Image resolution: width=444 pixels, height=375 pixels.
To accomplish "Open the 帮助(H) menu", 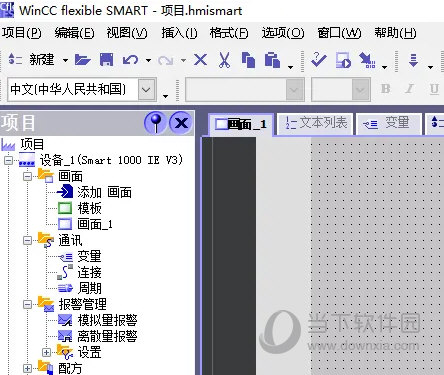I will click(x=395, y=33).
